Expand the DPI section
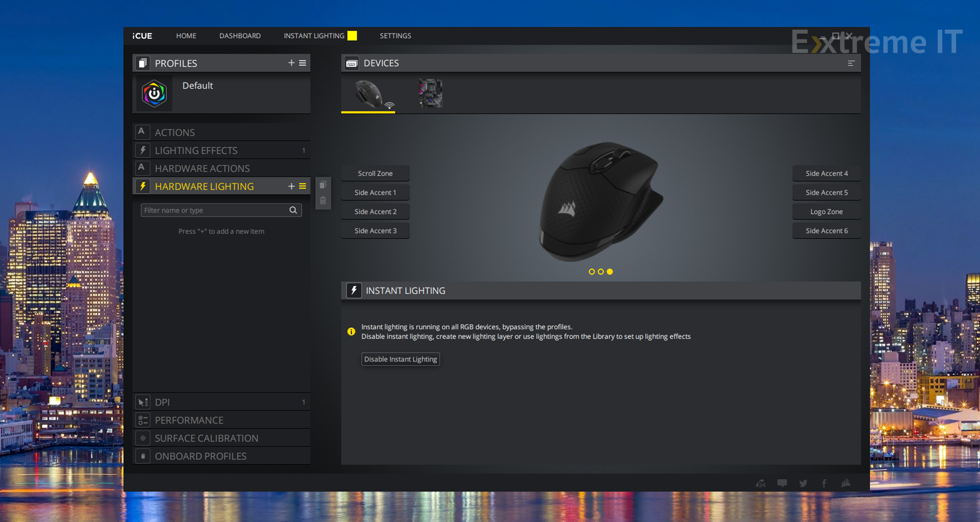This screenshot has width=980, height=522. [222, 402]
